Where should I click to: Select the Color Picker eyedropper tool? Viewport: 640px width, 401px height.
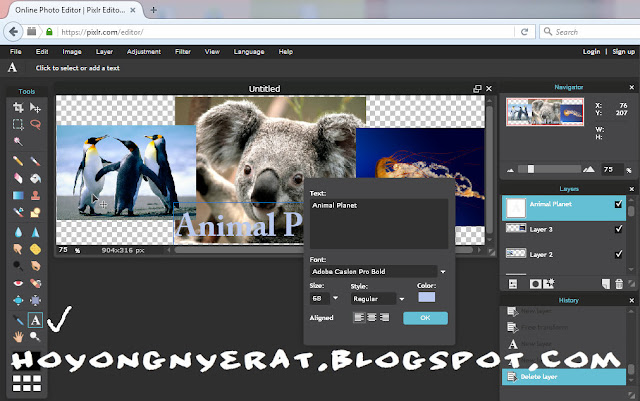click(18, 320)
